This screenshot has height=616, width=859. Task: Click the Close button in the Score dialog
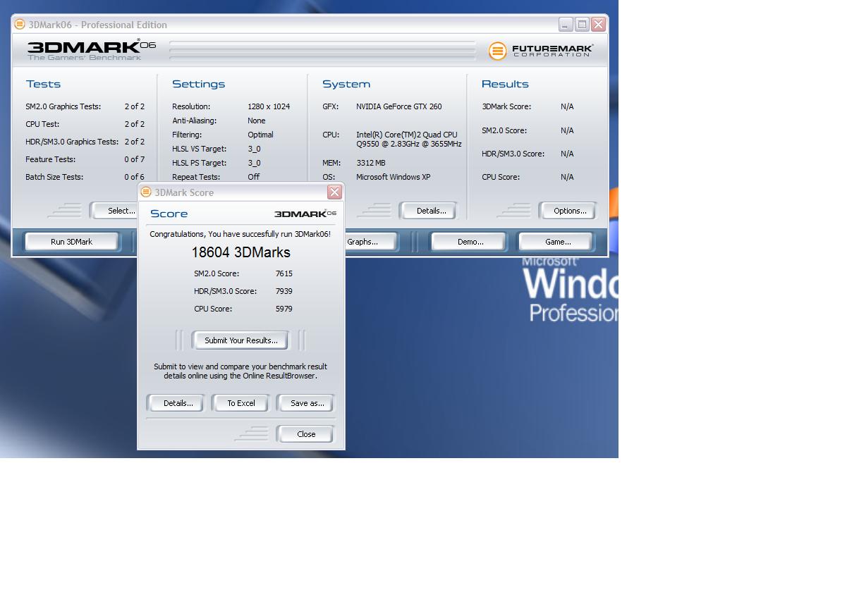tap(306, 434)
